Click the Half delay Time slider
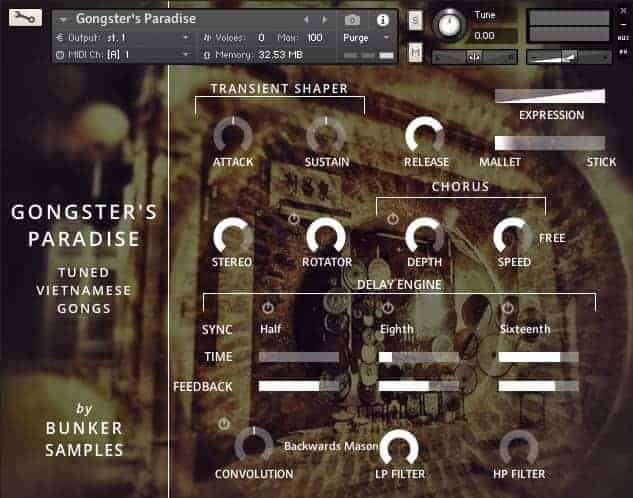 click(299, 357)
